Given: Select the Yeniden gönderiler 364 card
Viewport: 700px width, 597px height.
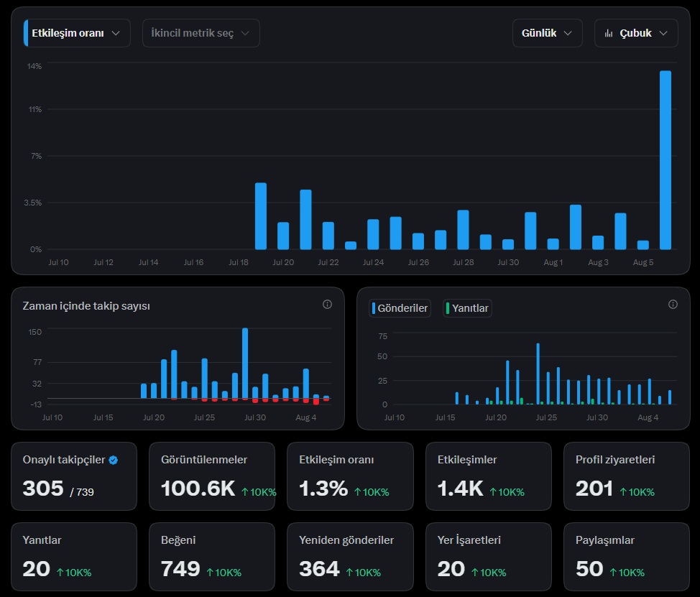Looking at the screenshot, I should [350, 556].
